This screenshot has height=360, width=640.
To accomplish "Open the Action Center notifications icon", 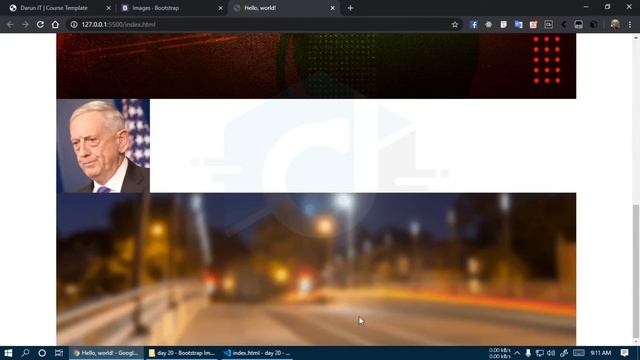I will [x=624, y=353].
